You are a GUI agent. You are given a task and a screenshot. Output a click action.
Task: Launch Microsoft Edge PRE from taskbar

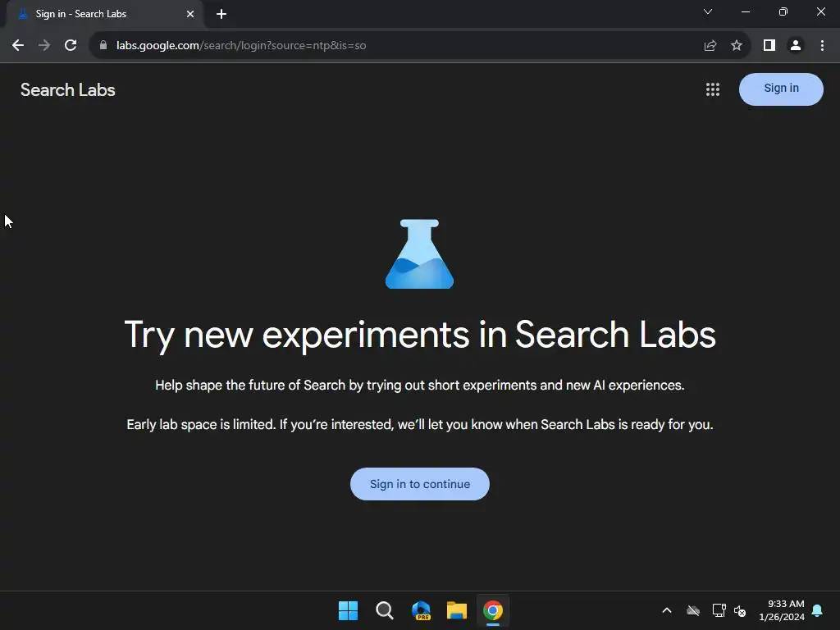coord(421,610)
